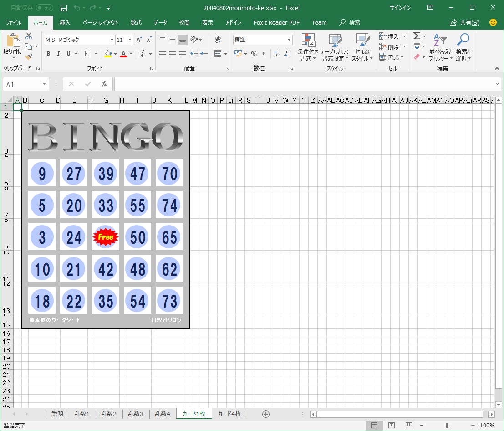Click the zoom slider in status bar
The width and height of the screenshot is (504, 431).
(x=447, y=426)
